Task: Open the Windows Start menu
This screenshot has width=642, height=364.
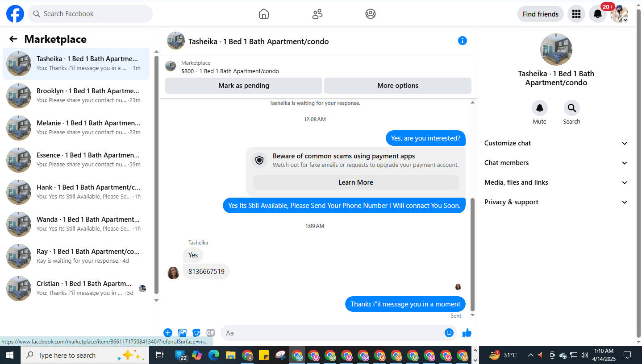Action: (x=10, y=355)
